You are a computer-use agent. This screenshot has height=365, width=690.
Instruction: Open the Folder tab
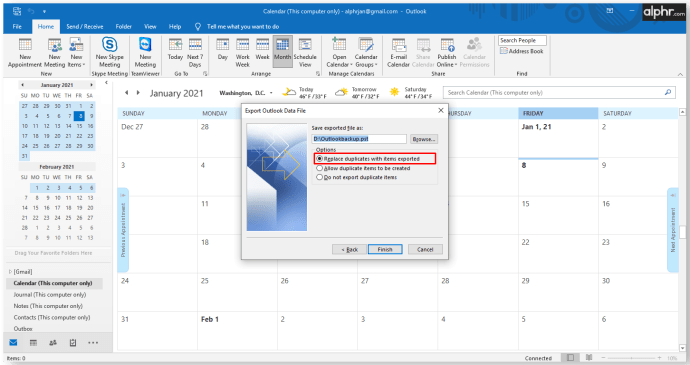point(124,26)
